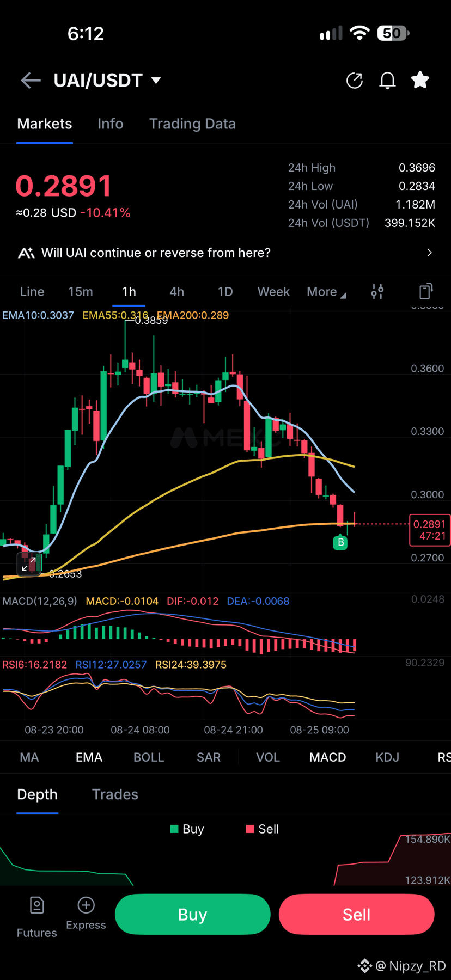Tap the battery indicator in status bar
This screenshot has width=451, height=980.
click(393, 33)
